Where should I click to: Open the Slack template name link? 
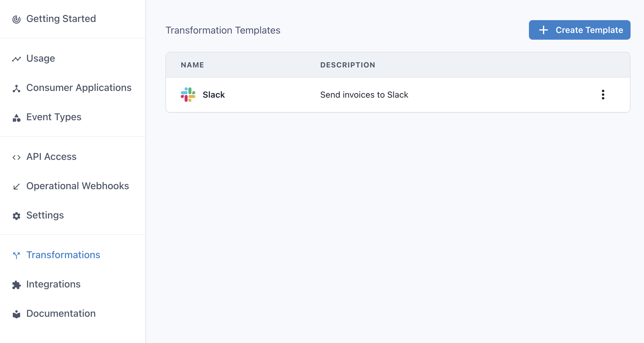(214, 95)
